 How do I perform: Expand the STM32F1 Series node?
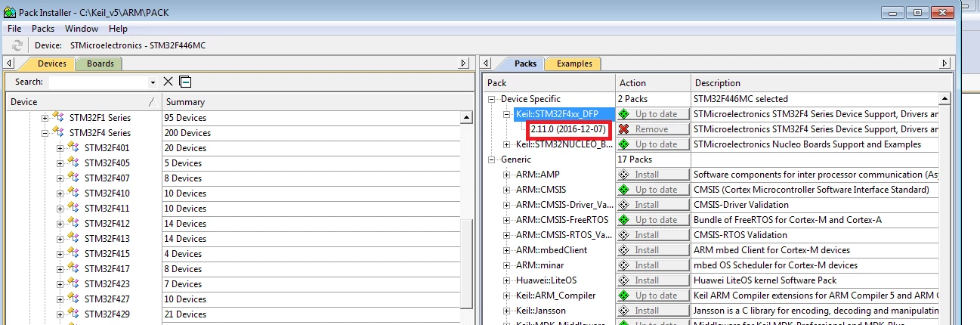[x=45, y=118]
